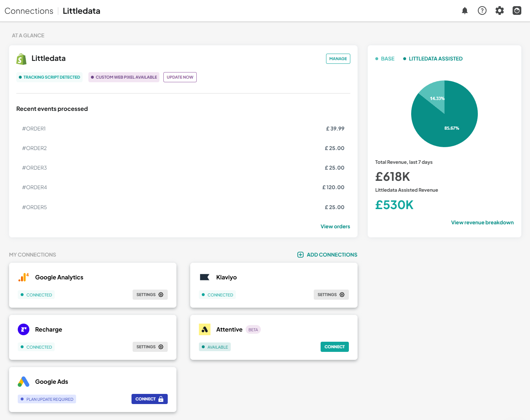Click the Google Ads card title
This screenshot has width=530, height=420.
pyautogui.click(x=51, y=382)
